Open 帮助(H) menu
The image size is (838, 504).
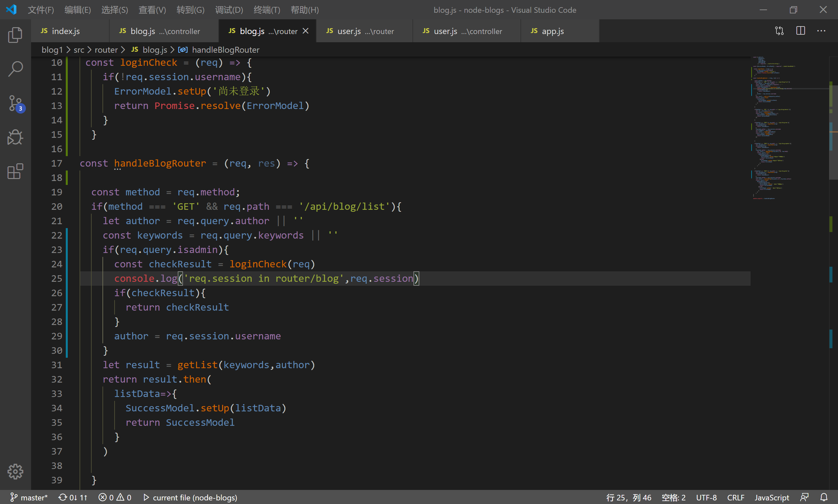coord(305,10)
